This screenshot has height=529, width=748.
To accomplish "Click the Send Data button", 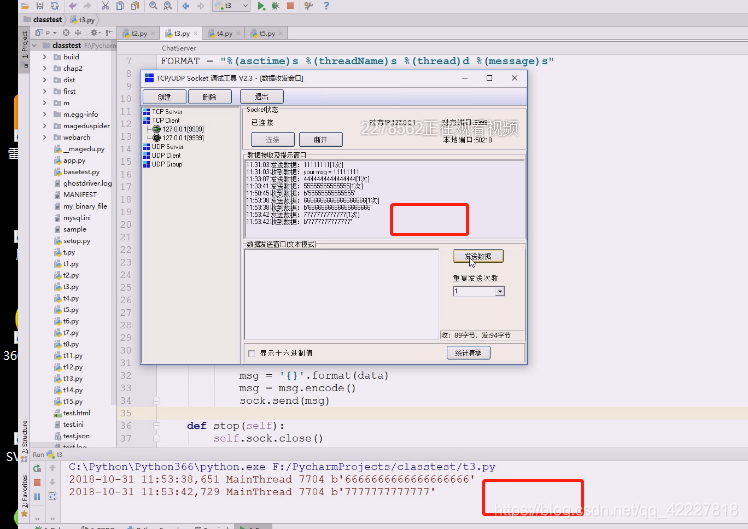I will click(x=478, y=256).
